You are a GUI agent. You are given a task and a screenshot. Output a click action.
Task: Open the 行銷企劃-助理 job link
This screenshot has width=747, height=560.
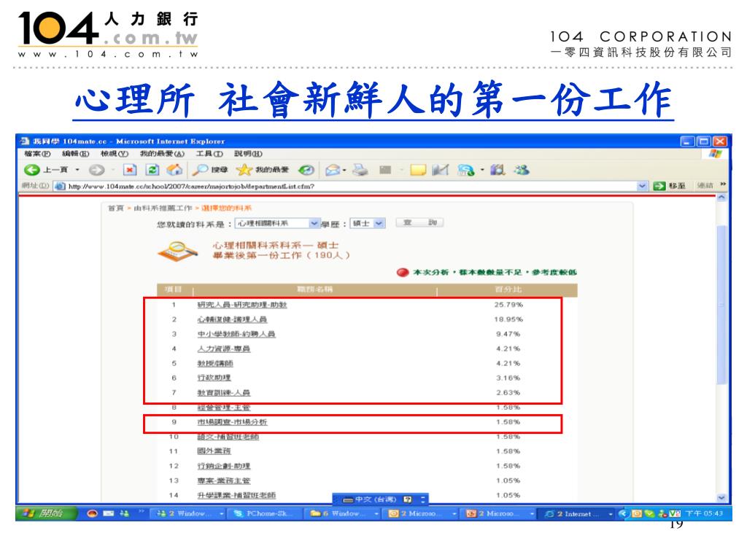coord(223,466)
